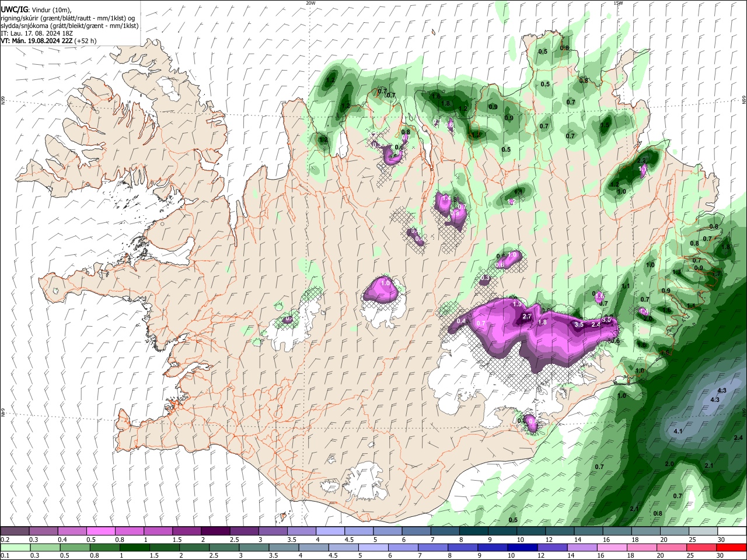Click the '15W' longitude label at the top
747x560 pixels.
tap(618, 3)
